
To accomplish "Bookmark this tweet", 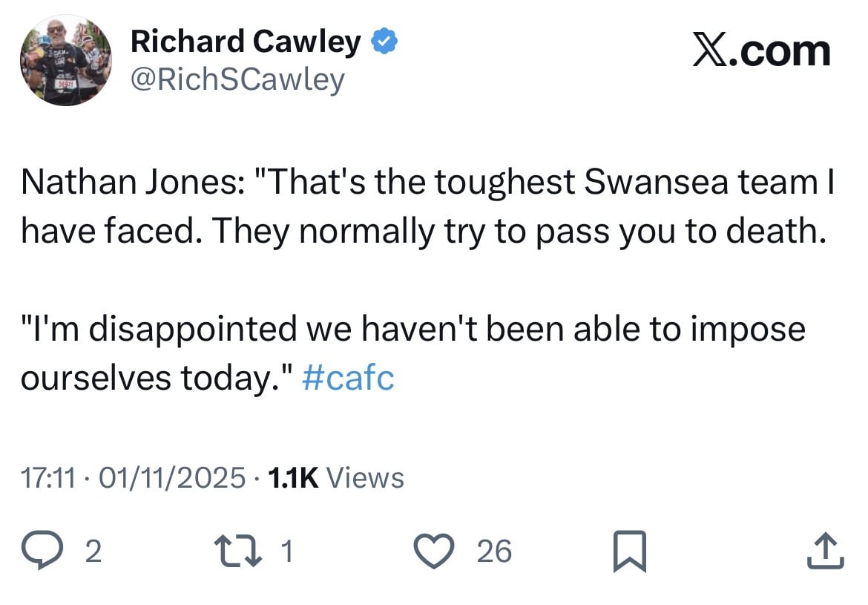I will (630, 552).
